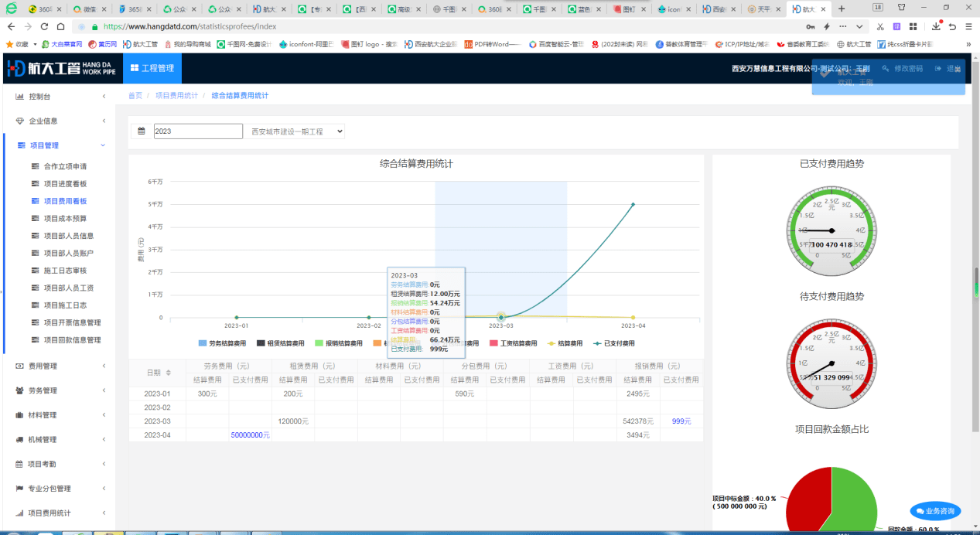Hide the 已支付费用 line via legend

(613, 343)
